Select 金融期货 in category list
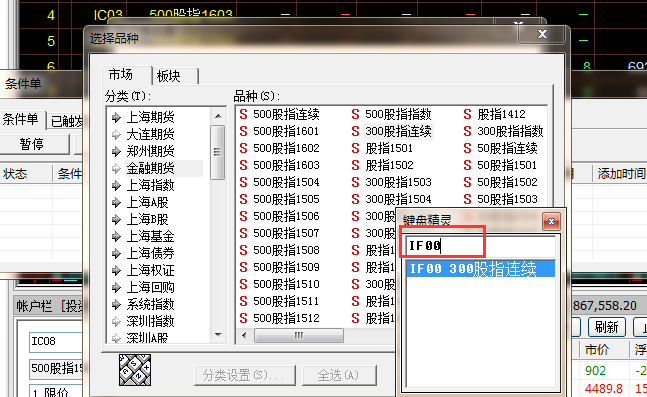 tap(151, 168)
